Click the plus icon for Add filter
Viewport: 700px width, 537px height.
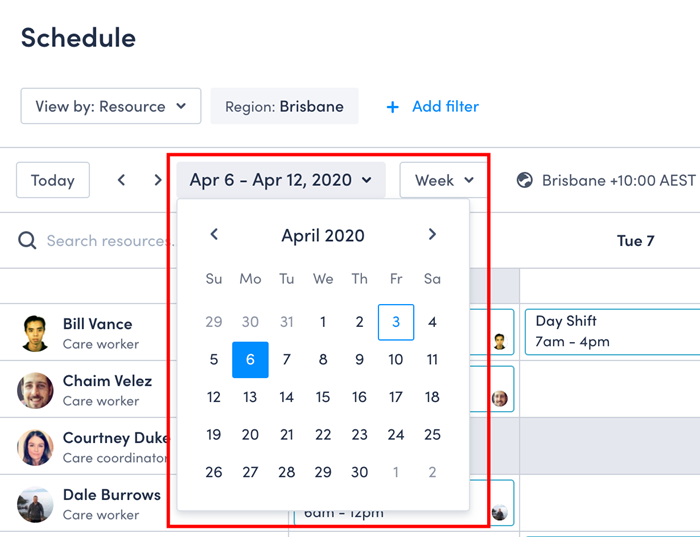[392, 107]
